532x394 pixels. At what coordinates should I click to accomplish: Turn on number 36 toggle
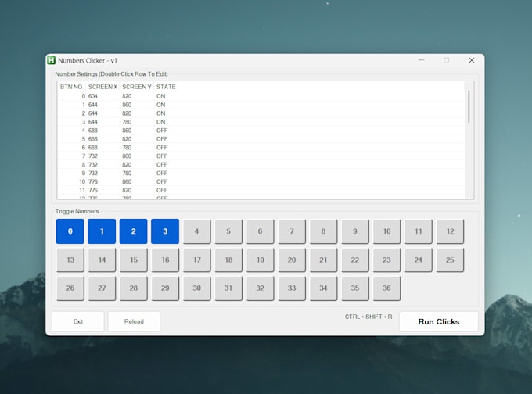point(386,288)
